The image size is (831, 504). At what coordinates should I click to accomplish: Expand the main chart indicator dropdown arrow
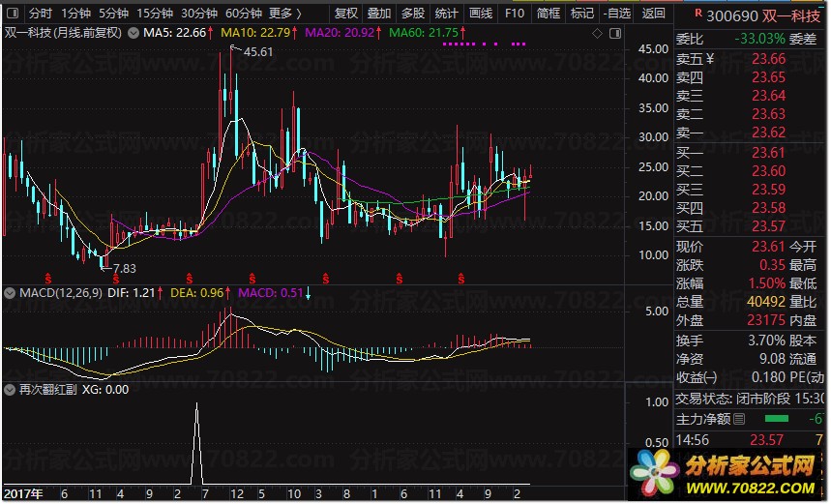coord(134,34)
